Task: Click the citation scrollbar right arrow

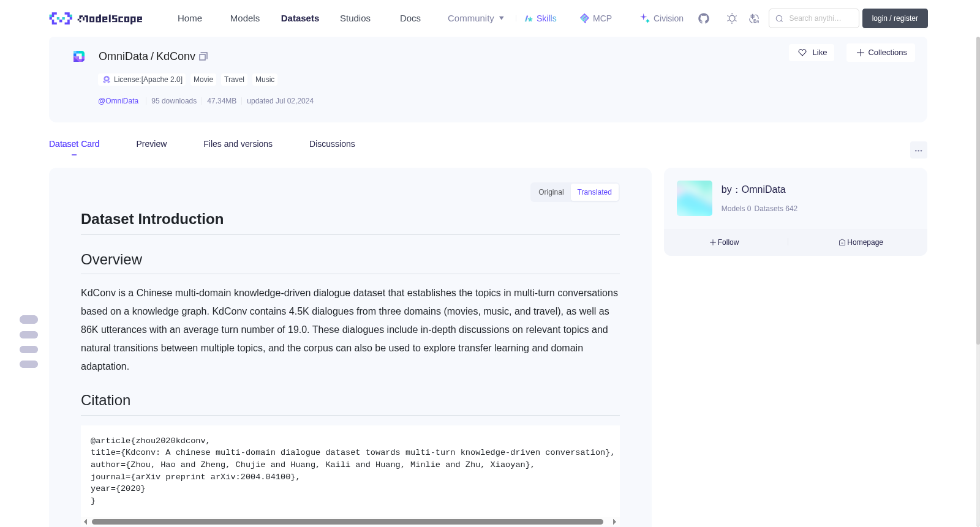Action: pyautogui.click(x=614, y=522)
